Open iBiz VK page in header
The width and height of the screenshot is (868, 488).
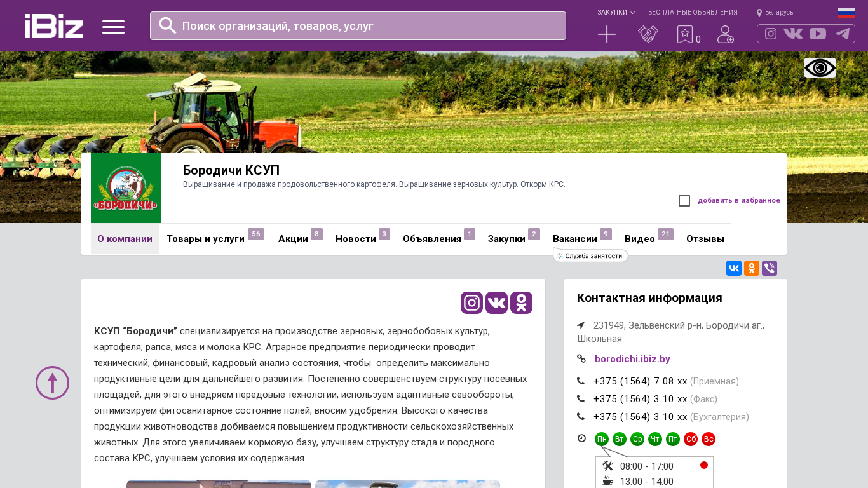pos(793,34)
